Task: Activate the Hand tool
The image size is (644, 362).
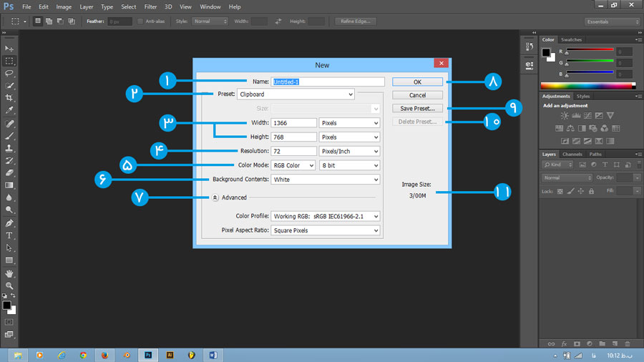Action: click(x=10, y=273)
